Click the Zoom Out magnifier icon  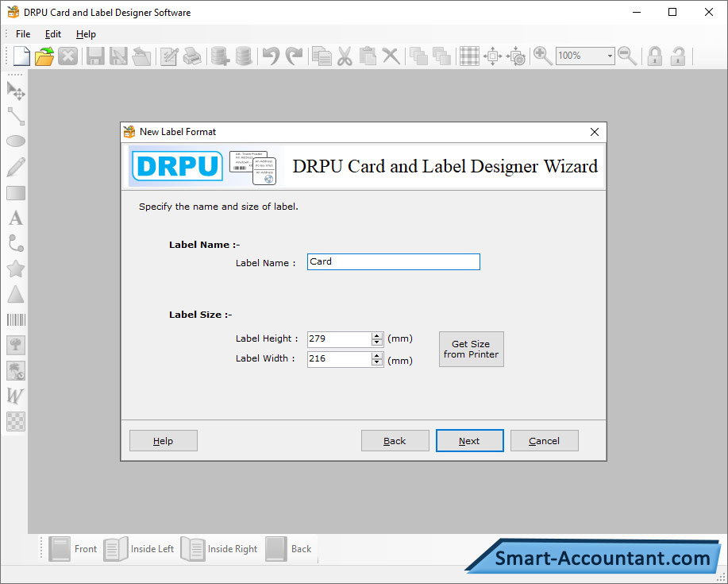(627, 56)
